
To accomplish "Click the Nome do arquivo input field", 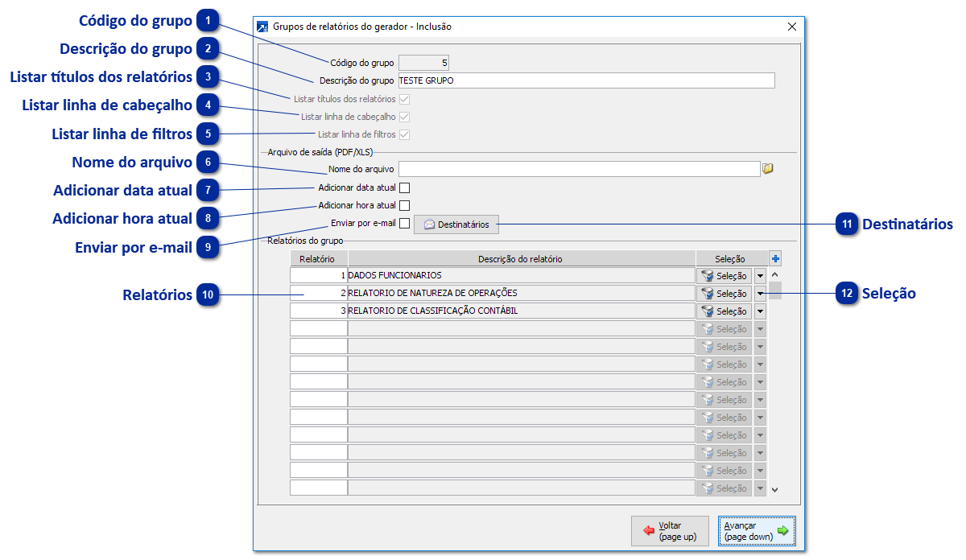I will 580,169.
